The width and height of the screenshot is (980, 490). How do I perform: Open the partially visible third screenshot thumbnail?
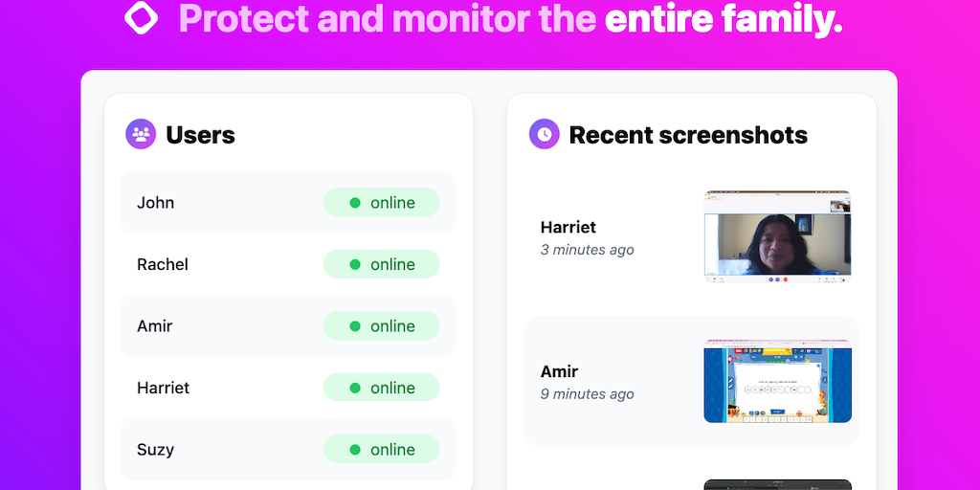[777, 484]
